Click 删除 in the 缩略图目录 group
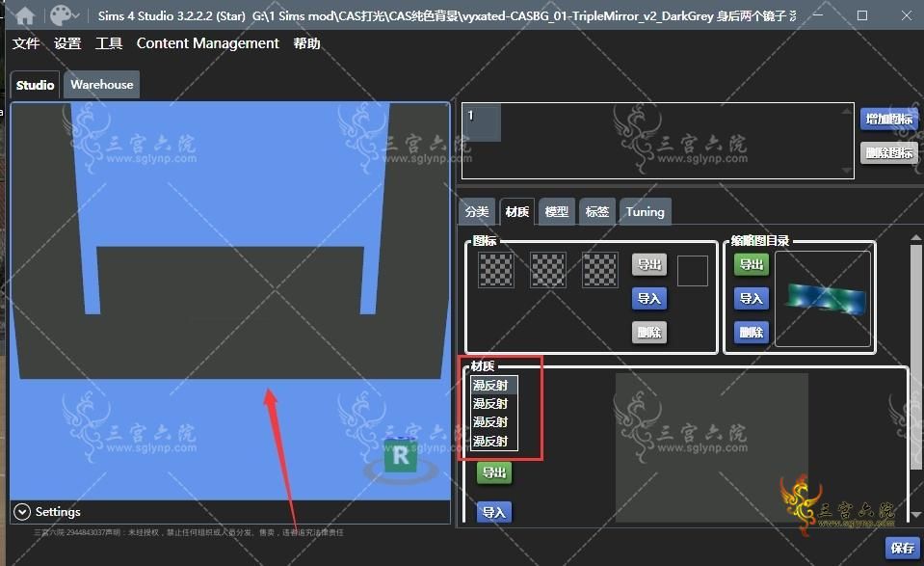 pos(752,333)
